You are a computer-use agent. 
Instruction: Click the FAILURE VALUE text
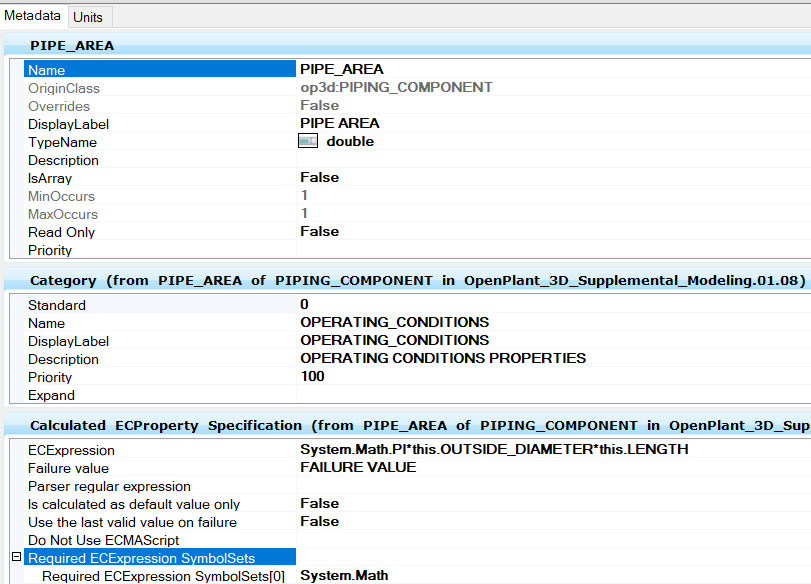[x=358, y=467]
